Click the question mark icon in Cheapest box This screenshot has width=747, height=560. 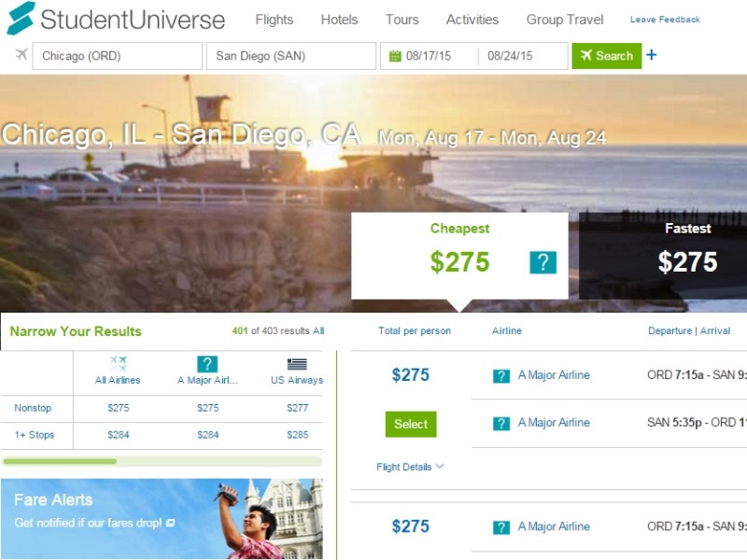(x=543, y=262)
